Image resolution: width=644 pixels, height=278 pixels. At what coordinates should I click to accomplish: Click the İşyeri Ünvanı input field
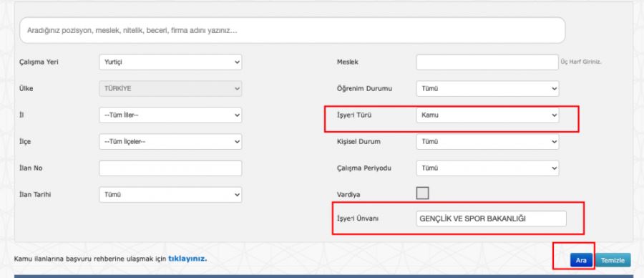pos(491,219)
